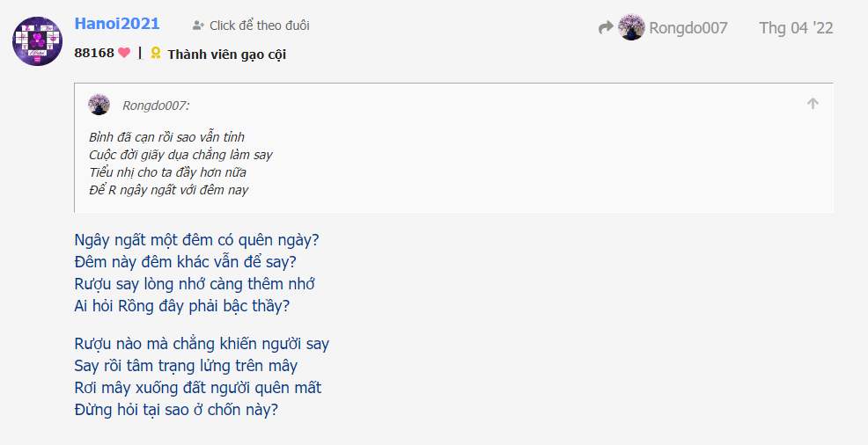
Task: Click the yellow member badge icon
Action: (x=156, y=54)
